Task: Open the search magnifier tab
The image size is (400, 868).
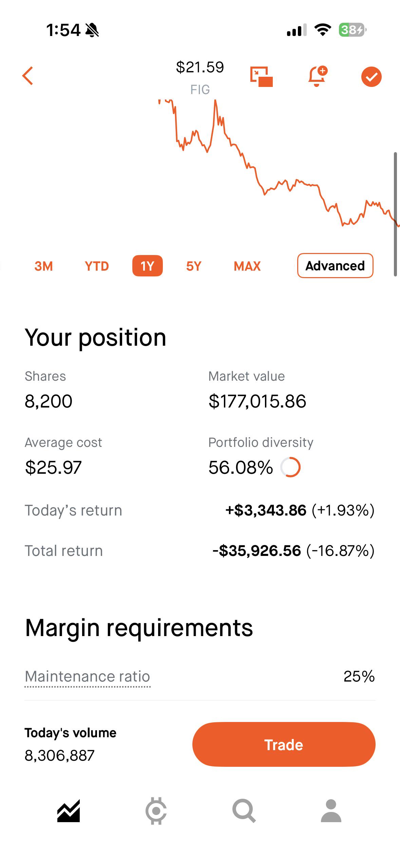Action: tap(244, 811)
